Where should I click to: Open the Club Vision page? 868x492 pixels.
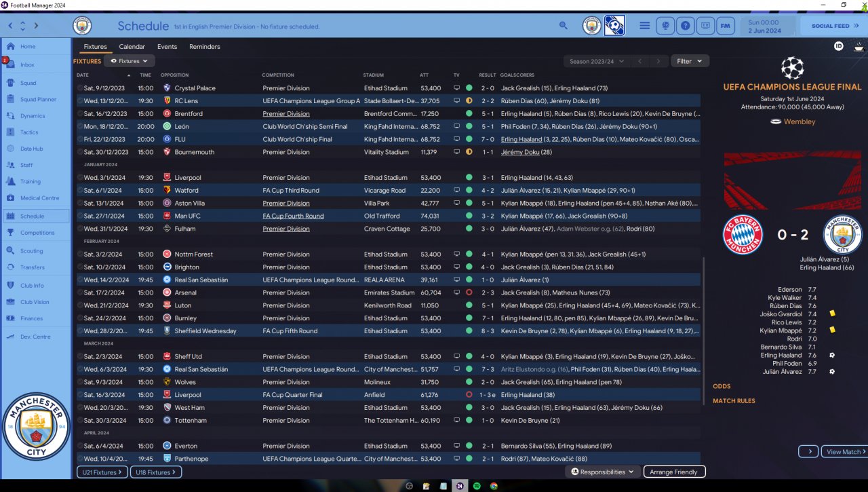click(x=35, y=302)
